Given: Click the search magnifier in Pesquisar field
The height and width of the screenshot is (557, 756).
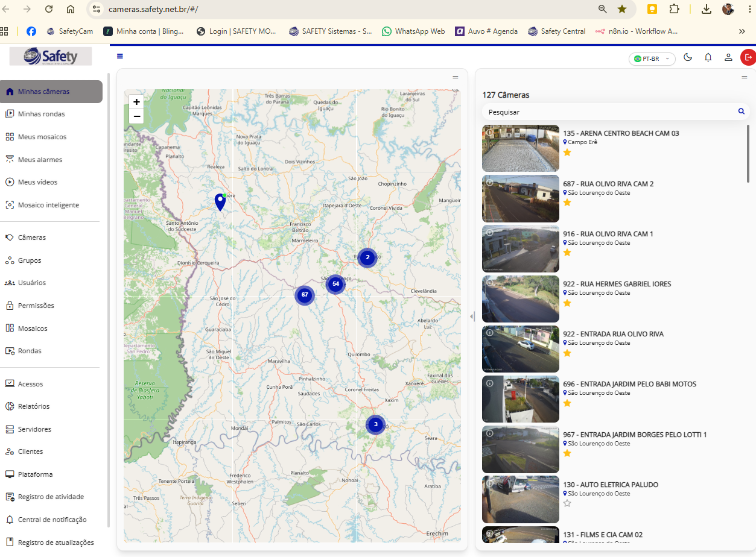Looking at the screenshot, I should (742, 112).
